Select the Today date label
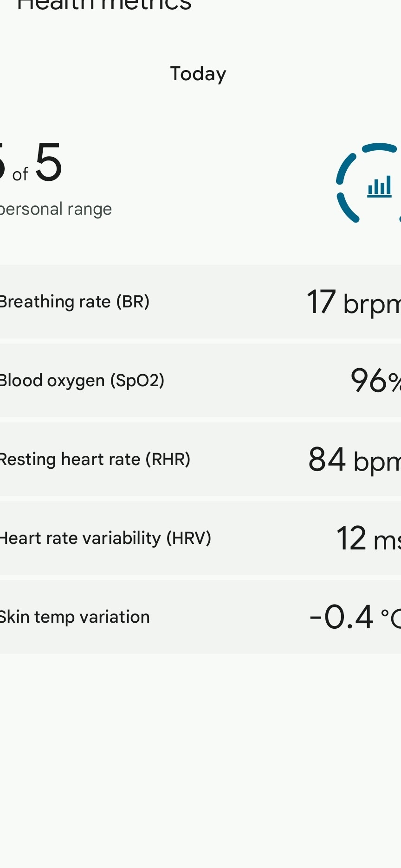The height and width of the screenshot is (868, 401). pyautogui.click(x=198, y=74)
